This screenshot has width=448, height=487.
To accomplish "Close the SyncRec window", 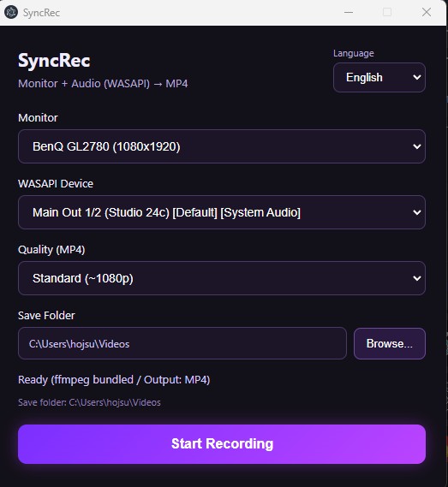I will point(427,13).
